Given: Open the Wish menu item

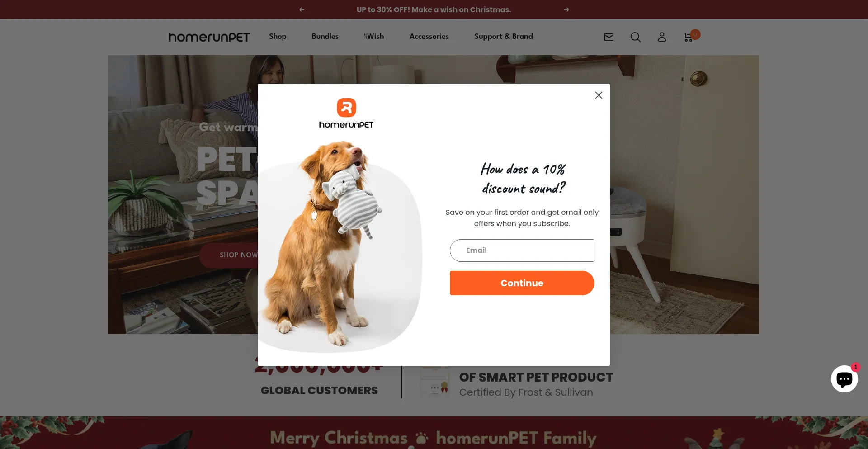Looking at the screenshot, I should tap(374, 36).
